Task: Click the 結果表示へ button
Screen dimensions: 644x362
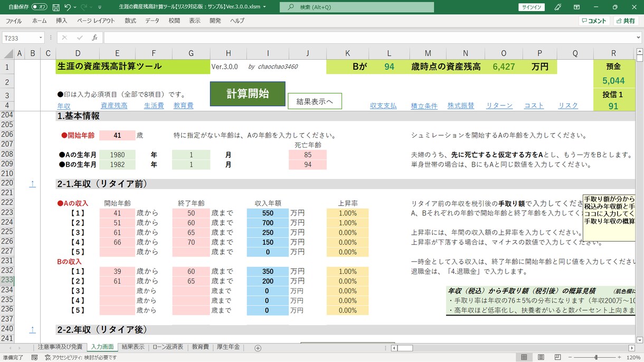Action: pos(315,101)
